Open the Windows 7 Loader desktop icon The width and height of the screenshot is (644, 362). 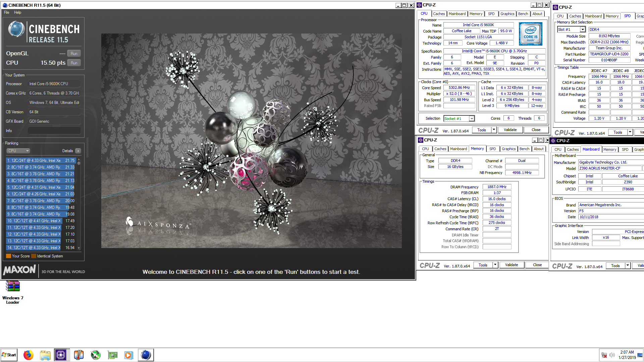tap(13, 292)
